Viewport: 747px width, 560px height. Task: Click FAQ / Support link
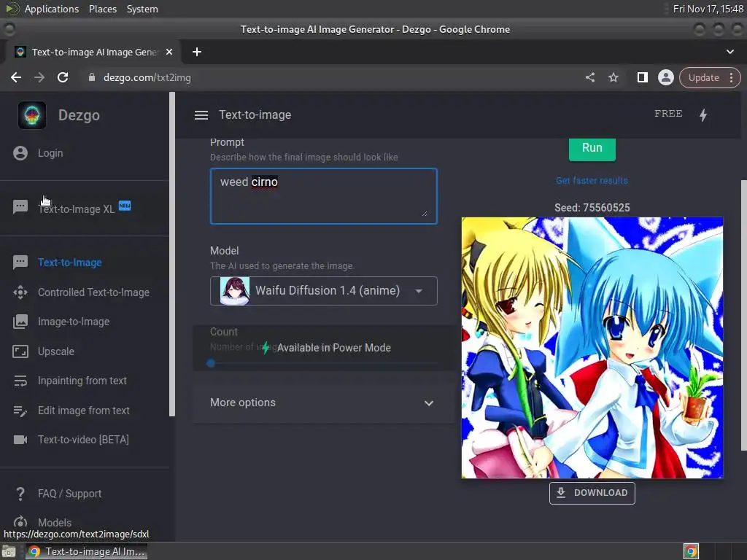(x=69, y=494)
